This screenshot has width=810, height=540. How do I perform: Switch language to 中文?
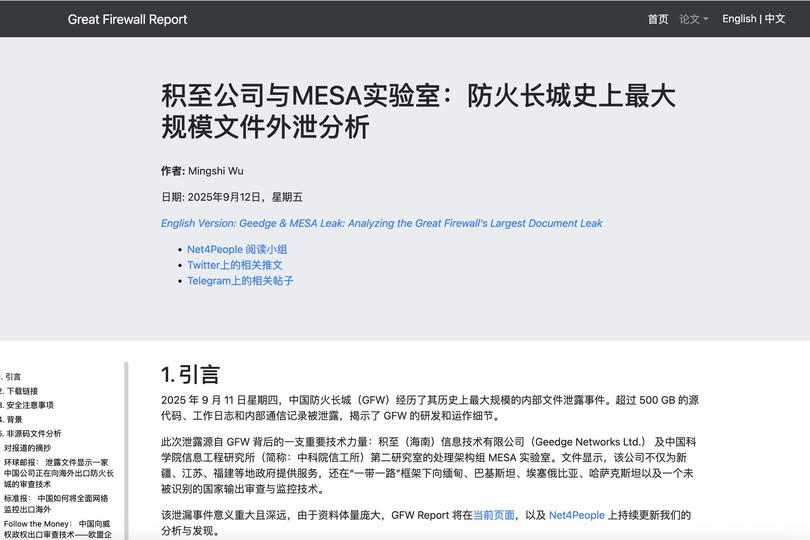pyautogui.click(x=775, y=19)
